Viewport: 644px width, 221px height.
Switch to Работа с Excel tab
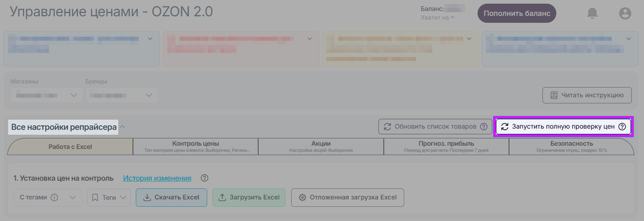point(70,147)
